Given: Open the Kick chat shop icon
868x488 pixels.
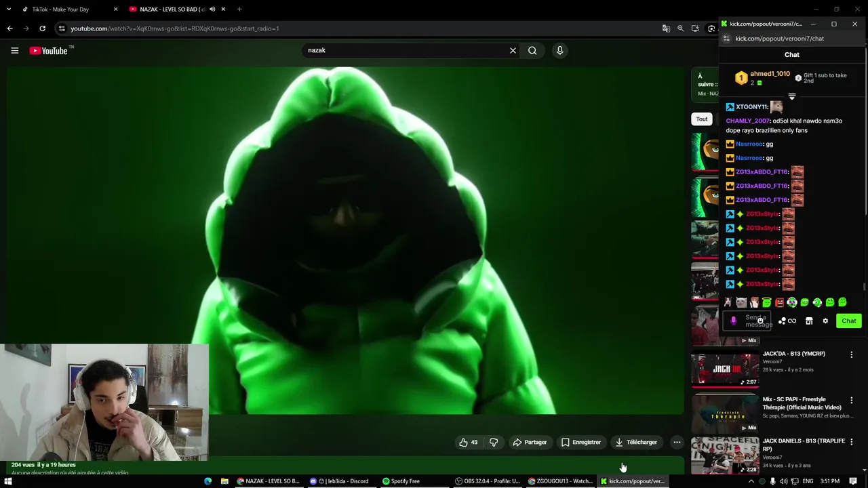Looking at the screenshot, I should point(809,321).
